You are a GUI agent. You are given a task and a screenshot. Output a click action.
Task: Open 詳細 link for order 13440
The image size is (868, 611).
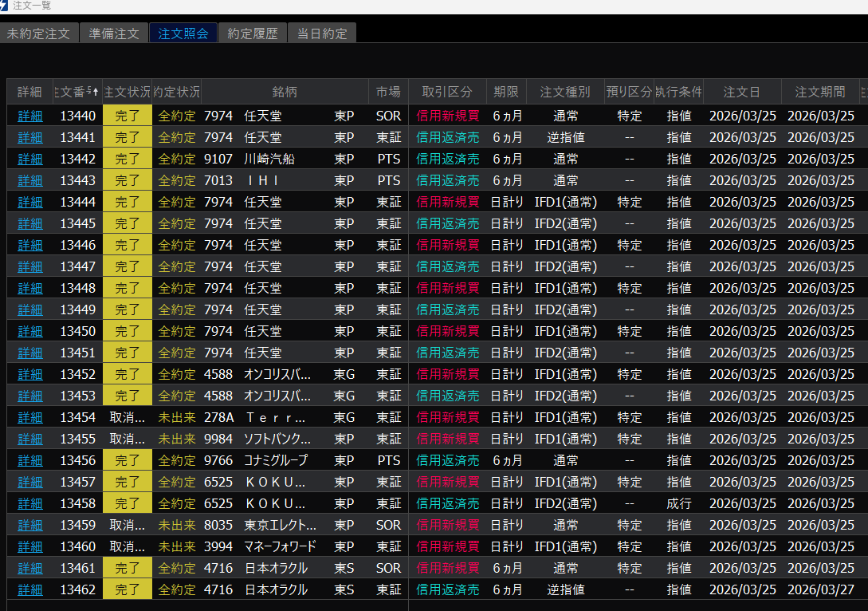[30, 116]
